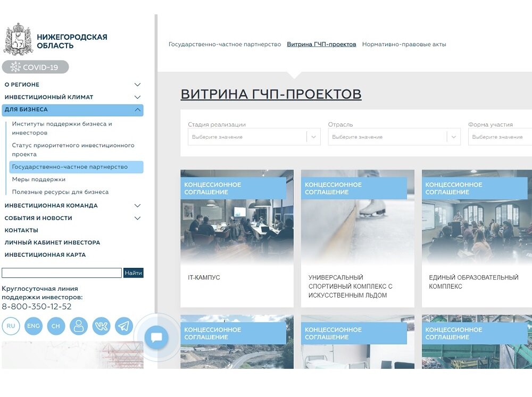Collapse the ДЛЯ БИЗНЕСА menu section
This screenshot has width=532, height=397.
pos(72,110)
